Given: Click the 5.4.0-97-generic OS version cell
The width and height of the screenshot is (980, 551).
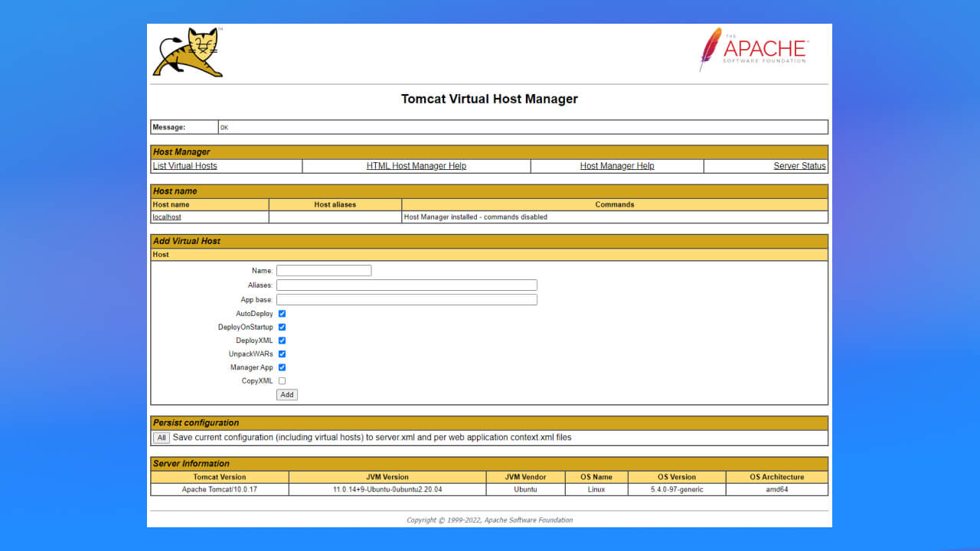Looking at the screenshot, I should coord(678,490).
